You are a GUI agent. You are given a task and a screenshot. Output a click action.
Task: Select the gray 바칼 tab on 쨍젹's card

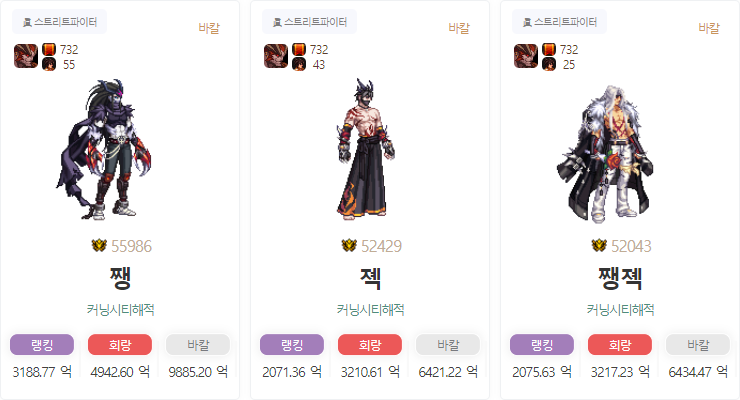pos(698,345)
